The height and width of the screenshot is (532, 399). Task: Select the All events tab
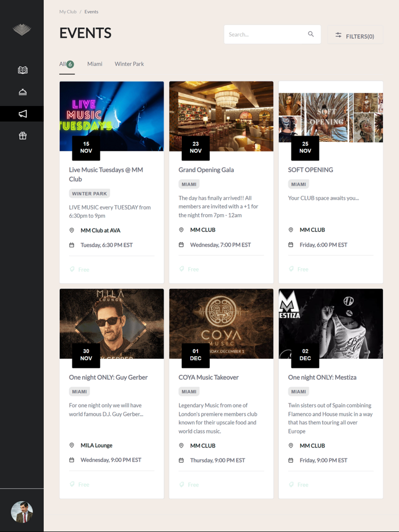point(67,64)
